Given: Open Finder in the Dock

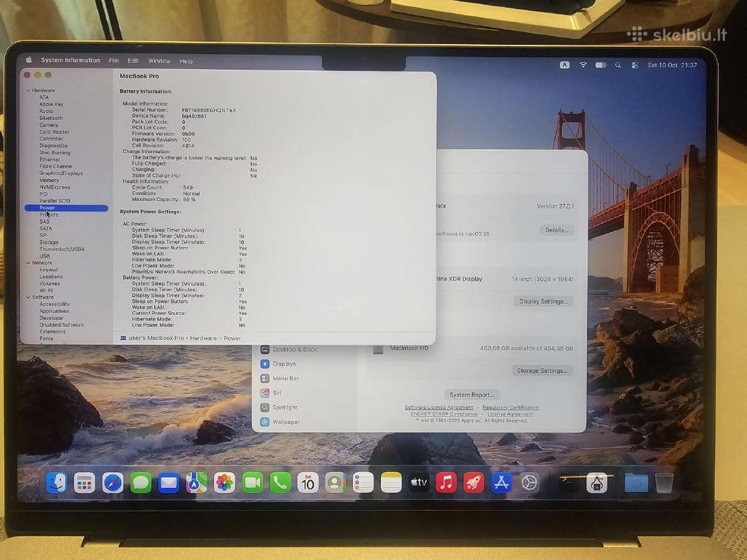Looking at the screenshot, I should click(x=57, y=482).
